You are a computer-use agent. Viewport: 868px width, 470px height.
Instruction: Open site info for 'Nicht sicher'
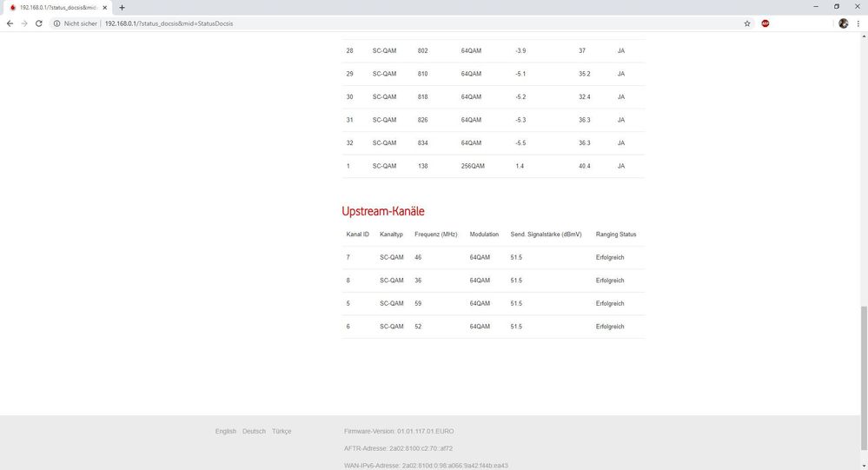tap(76, 23)
